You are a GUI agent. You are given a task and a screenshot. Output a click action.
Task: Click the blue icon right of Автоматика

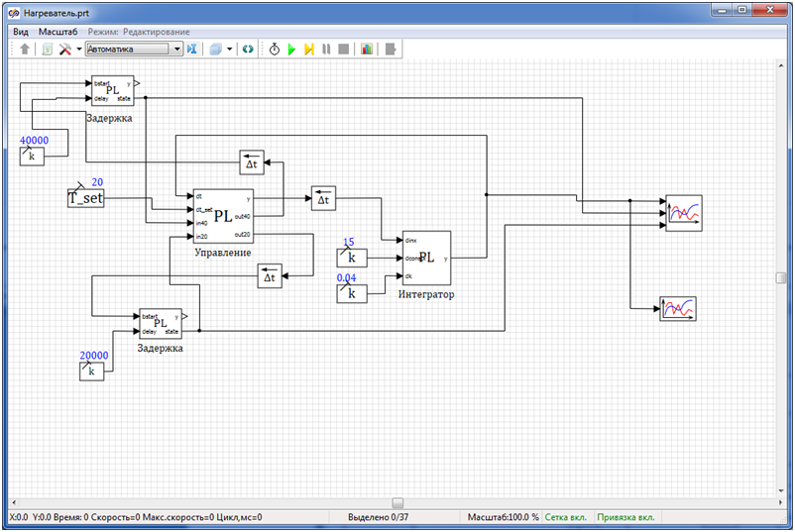[191, 50]
